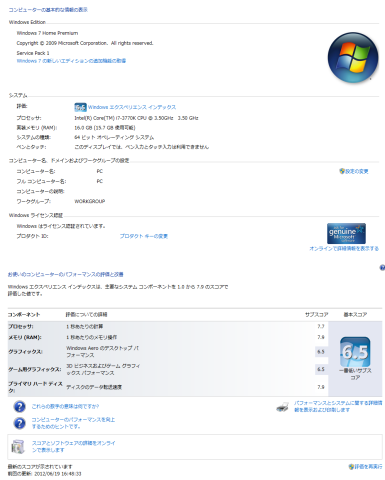Open the change settings link by computer name
The height and width of the screenshot is (480, 385).
pos(357,171)
